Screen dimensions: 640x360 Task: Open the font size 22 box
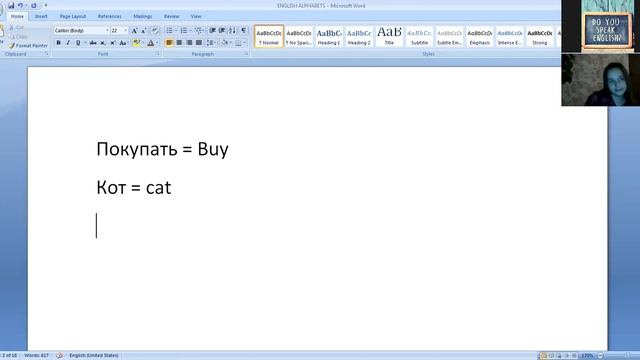(119, 31)
